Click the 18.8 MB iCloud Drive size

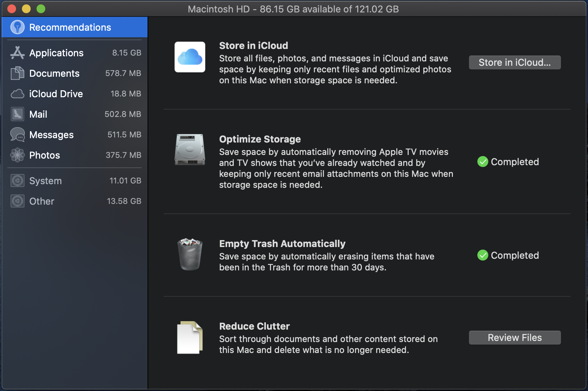tap(126, 94)
